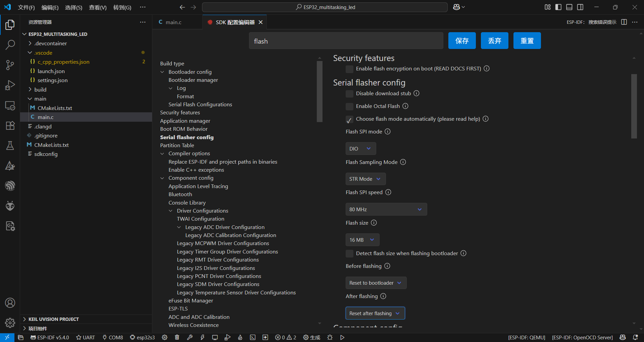
Task: Click the full clean trash icon
Action: (177, 337)
